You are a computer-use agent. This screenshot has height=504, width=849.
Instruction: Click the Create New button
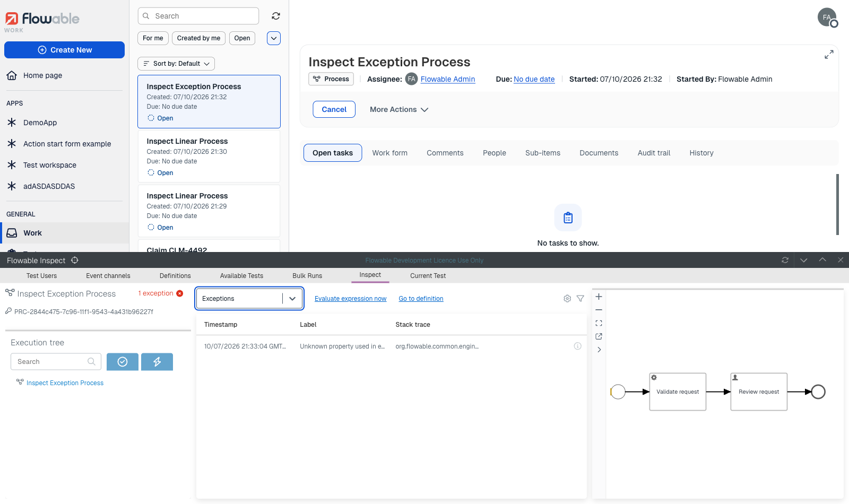(x=64, y=50)
